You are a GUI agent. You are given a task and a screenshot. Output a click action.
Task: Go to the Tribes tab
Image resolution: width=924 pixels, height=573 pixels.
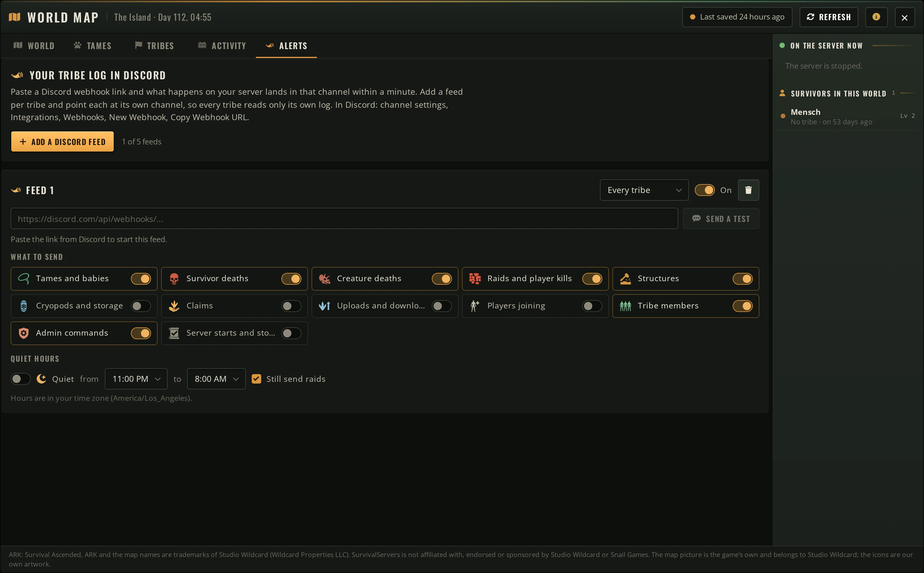pos(154,46)
